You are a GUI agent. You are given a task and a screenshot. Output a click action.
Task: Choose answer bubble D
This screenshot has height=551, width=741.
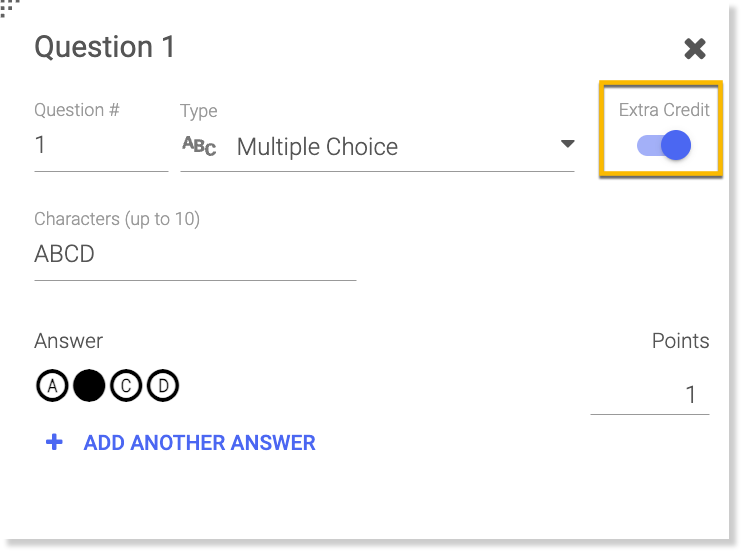pos(163,386)
